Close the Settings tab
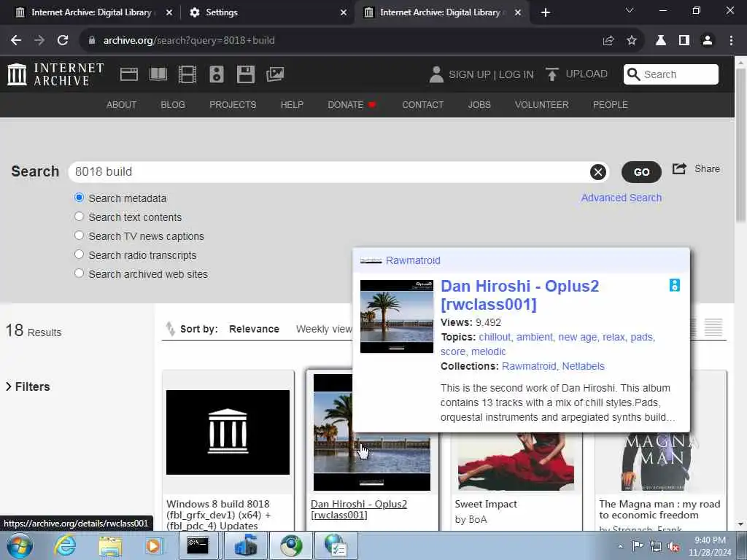 click(344, 12)
